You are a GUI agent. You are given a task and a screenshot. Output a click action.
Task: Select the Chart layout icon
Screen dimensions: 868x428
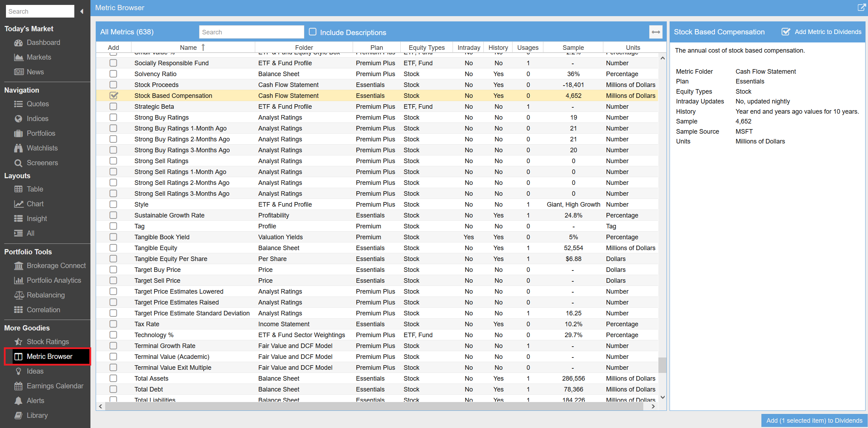click(18, 204)
